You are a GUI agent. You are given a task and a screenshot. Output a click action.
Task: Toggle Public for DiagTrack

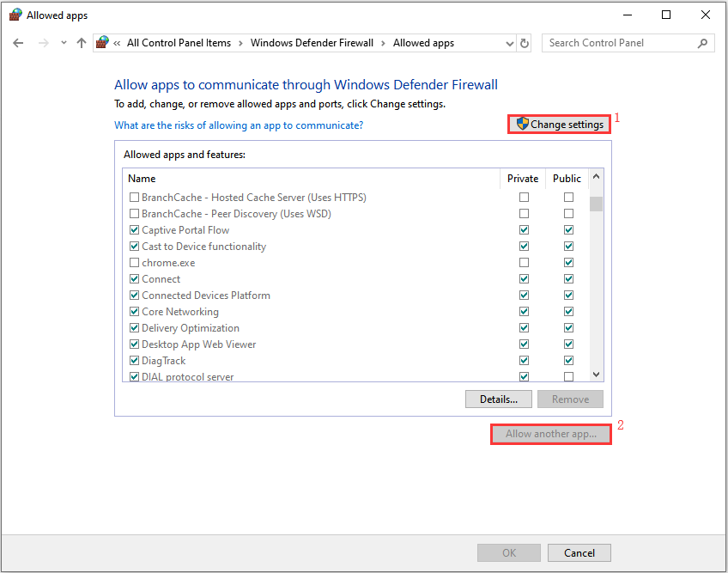568,360
